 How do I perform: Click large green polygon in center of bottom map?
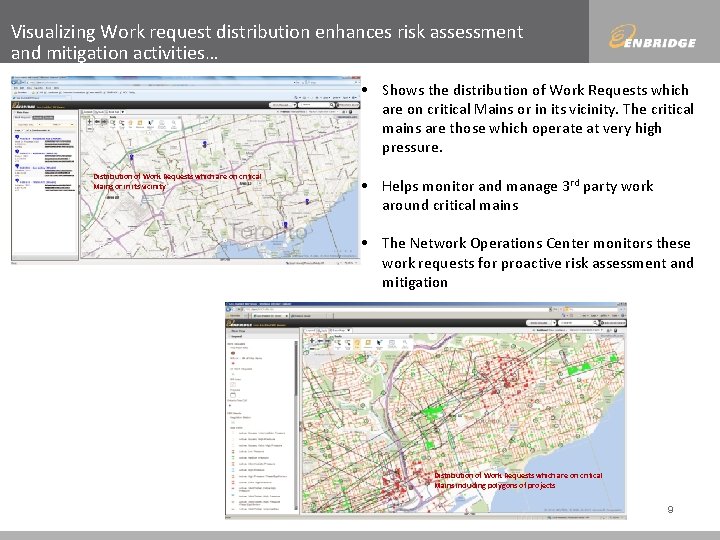pyautogui.click(x=432, y=413)
